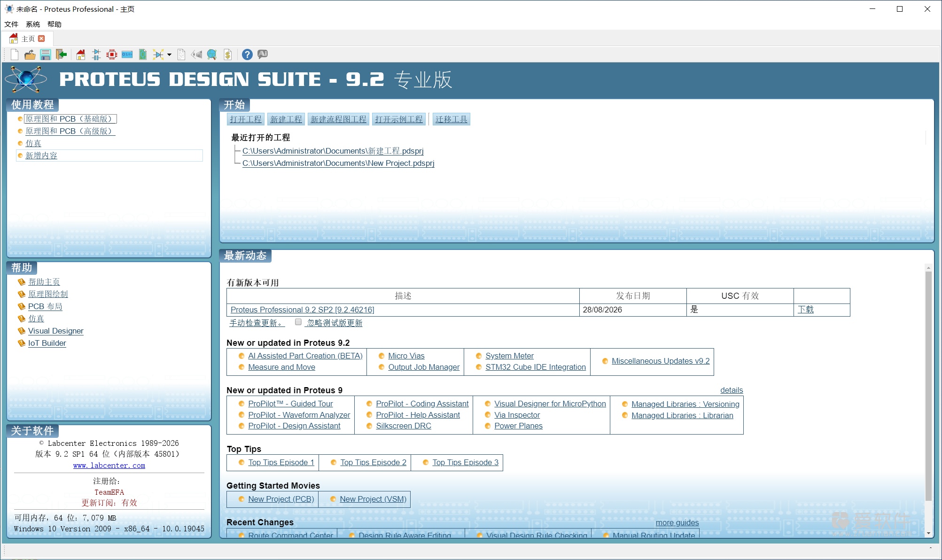Image resolution: width=942 pixels, height=560 pixels.
Task: Open Miscellaneous Updates v9.2 link
Action: click(x=661, y=361)
